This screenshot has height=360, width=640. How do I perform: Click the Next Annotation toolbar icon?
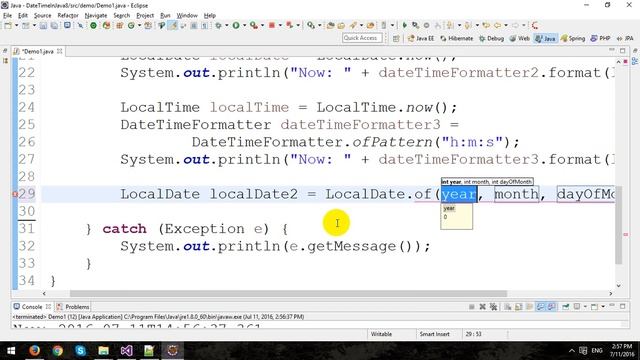pos(450,25)
